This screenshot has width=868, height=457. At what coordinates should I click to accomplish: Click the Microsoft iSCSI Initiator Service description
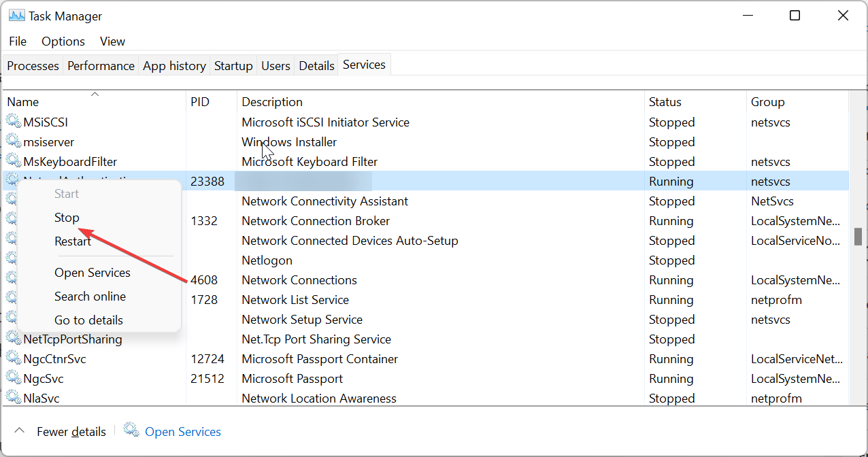click(x=326, y=122)
